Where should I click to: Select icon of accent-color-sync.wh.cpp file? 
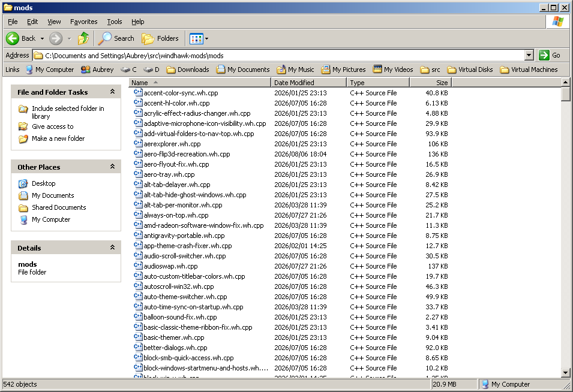138,92
